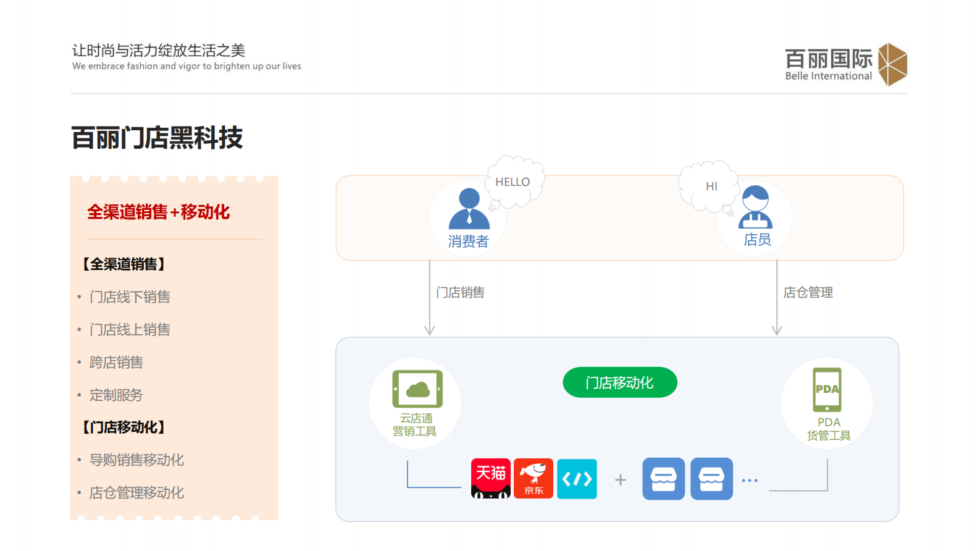
Task: Click the green cloud tablet icon
Action: (x=417, y=389)
